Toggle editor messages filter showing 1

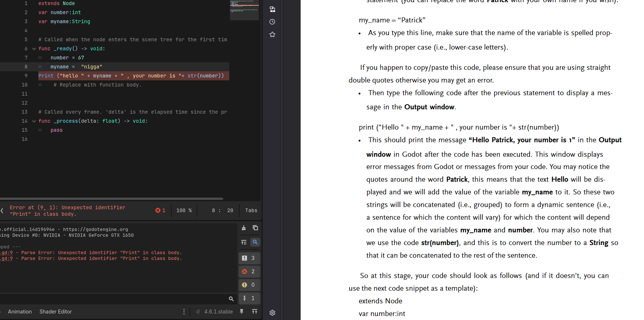pyautogui.click(x=249, y=298)
